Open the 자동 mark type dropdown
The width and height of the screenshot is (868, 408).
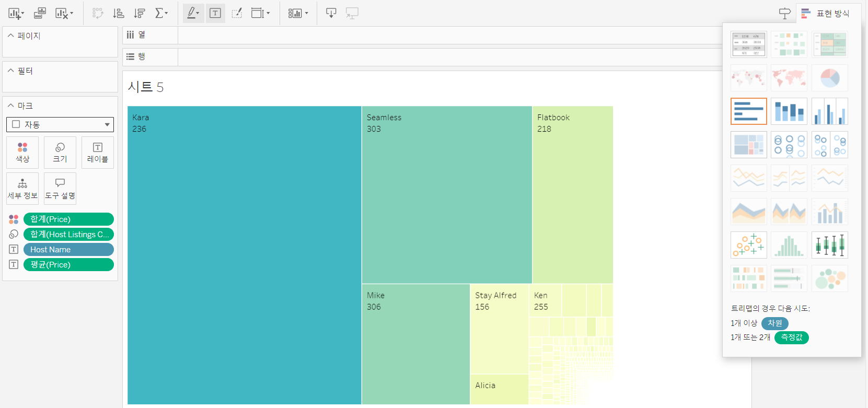point(60,124)
